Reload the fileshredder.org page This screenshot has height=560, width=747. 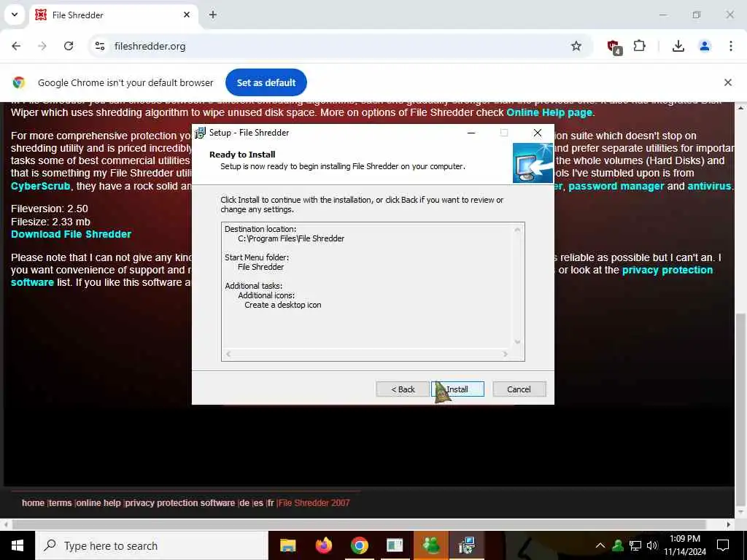click(69, 46)
